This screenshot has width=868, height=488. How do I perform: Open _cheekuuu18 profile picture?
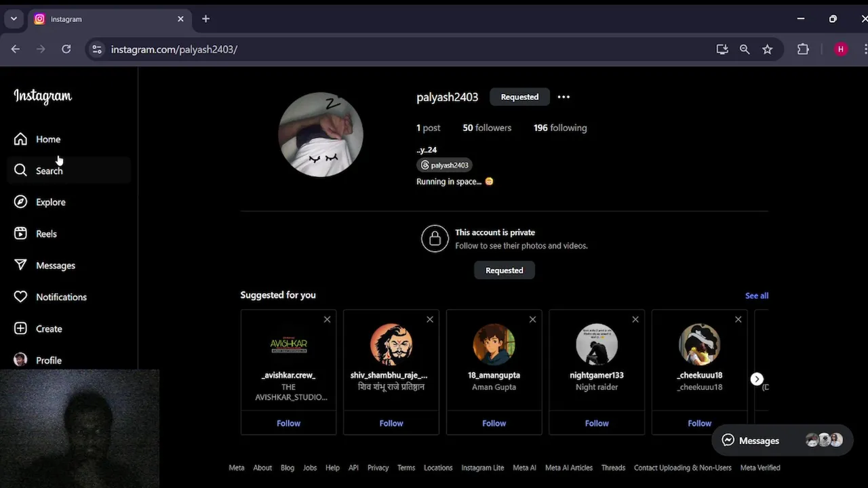[x=699, y=344]
